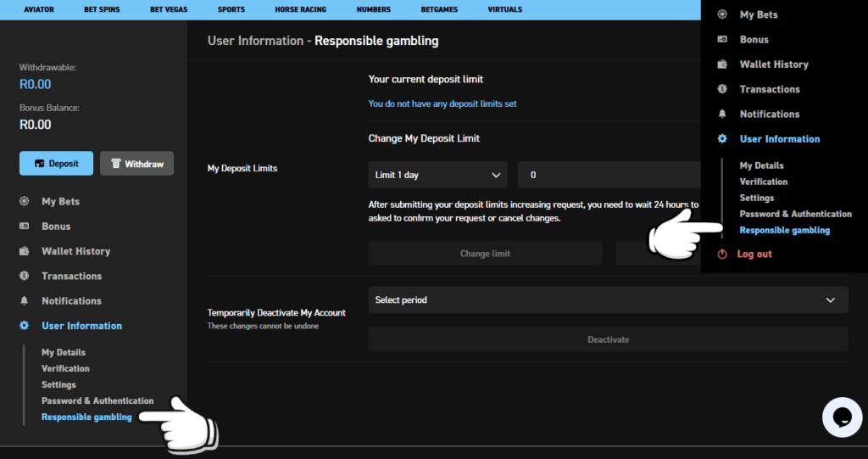
Task: Click the Deactivate button
Action: [609, 339]
